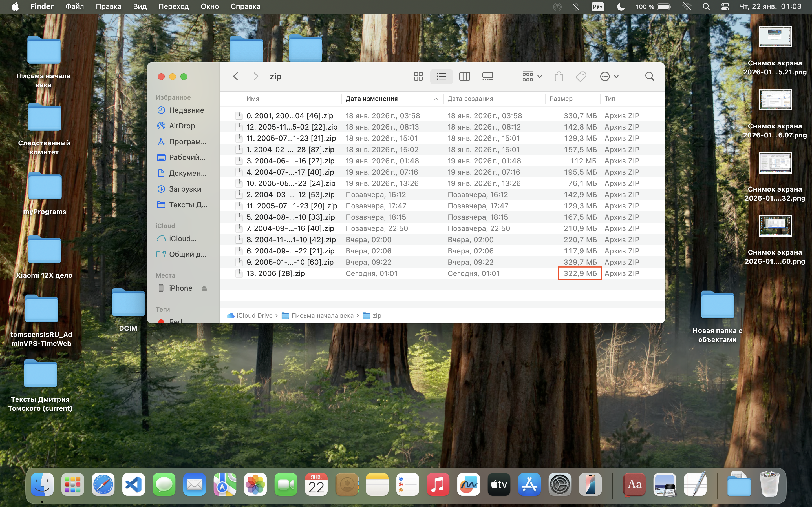The height and width of the screenshot is (507, 812).
Task: Open the Переход menu
Action: coord(173,7)
